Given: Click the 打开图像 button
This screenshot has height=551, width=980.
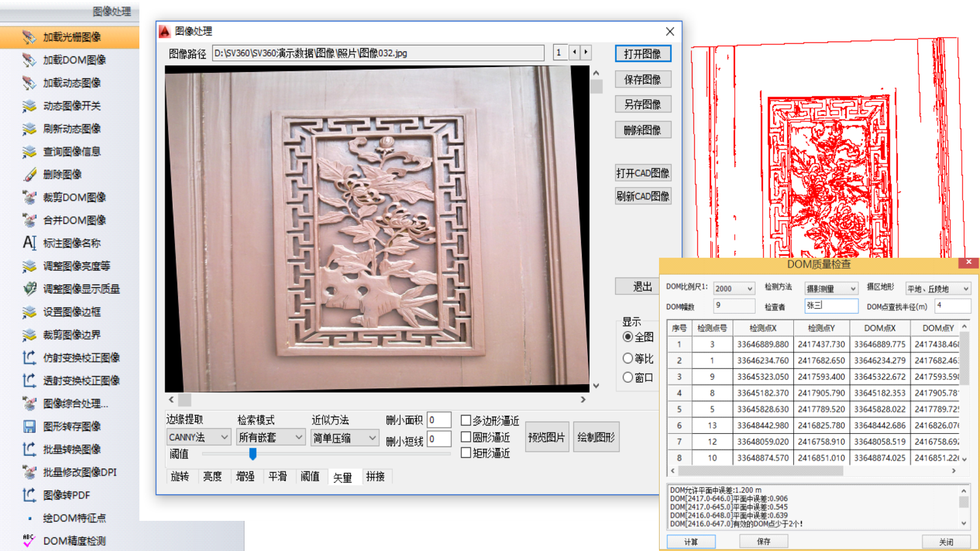Looking at the screenshot, I should point(643,54).
